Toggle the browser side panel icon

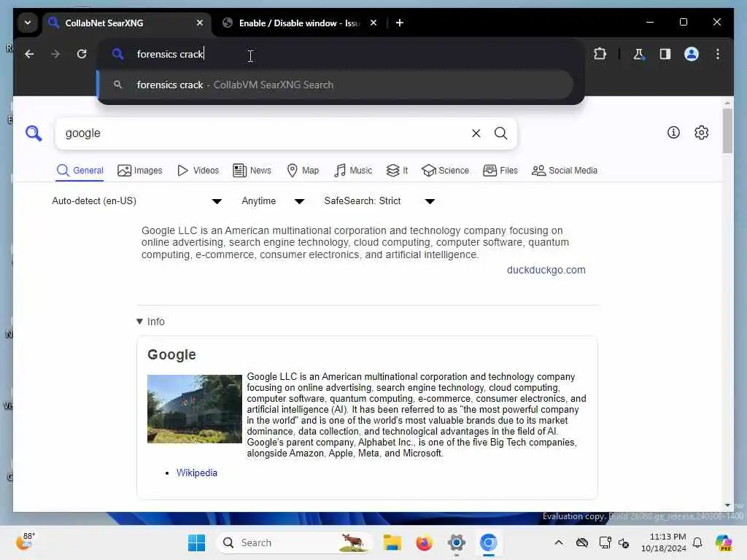[x=665, y=54]
